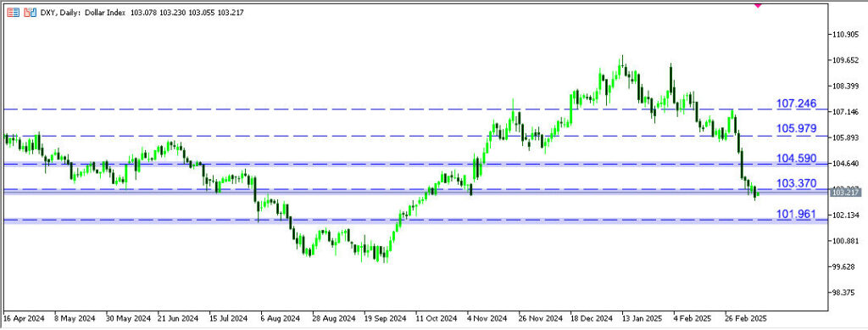Select the 103.370 level label

(x=796, y=183)
